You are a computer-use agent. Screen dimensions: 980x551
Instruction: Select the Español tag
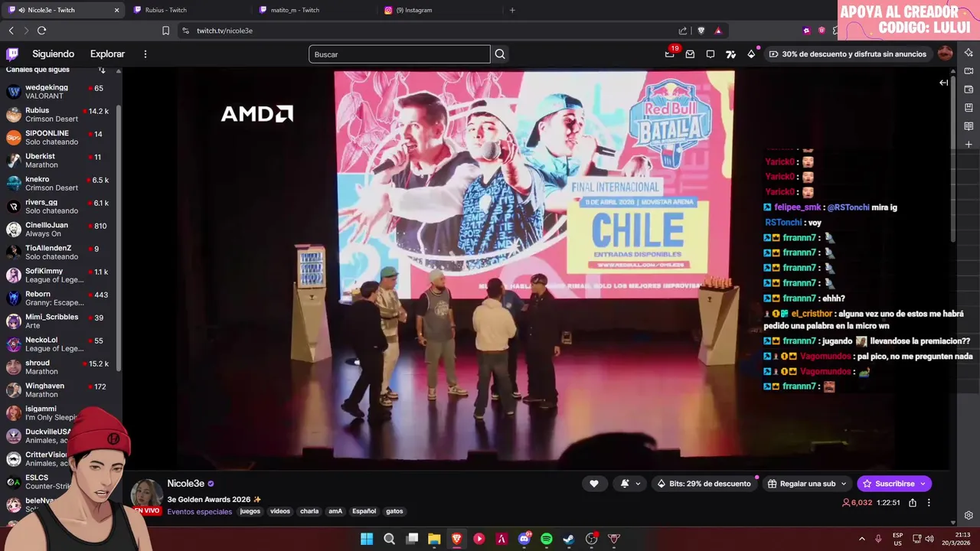point(364,511)
